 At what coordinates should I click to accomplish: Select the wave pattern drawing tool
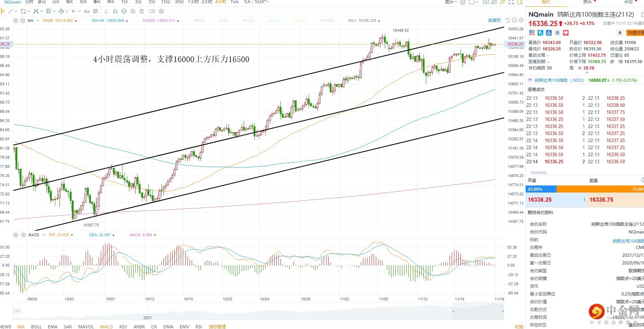click(x=36, y=11)
